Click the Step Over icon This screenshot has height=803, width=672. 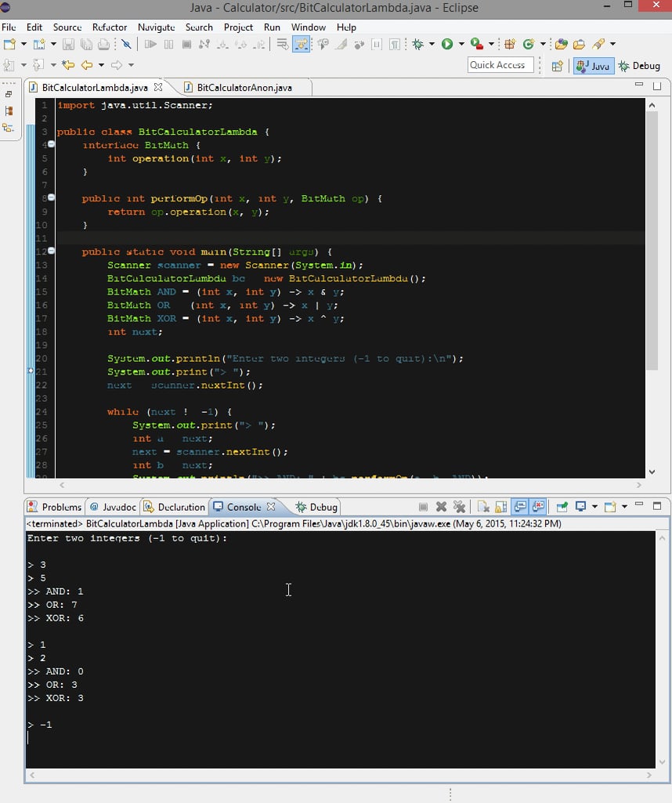click(240, 45)
